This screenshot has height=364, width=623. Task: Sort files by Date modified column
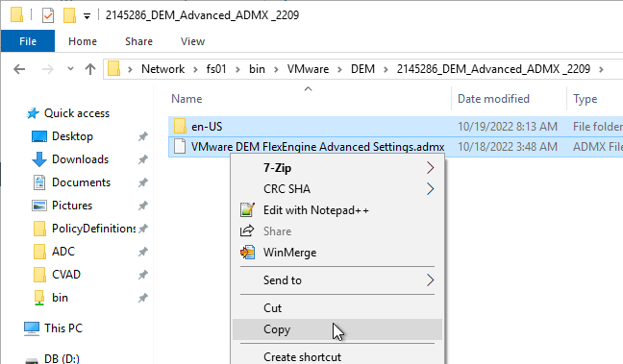click(x=493, y=99)
